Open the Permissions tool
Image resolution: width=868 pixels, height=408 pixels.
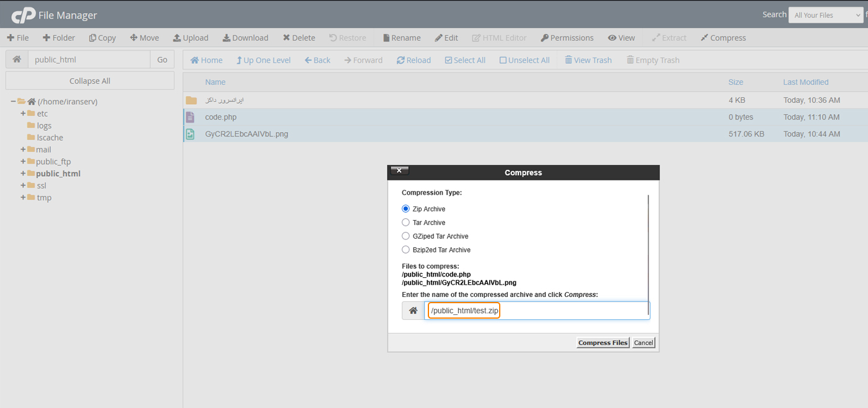(x=567, y=38)
